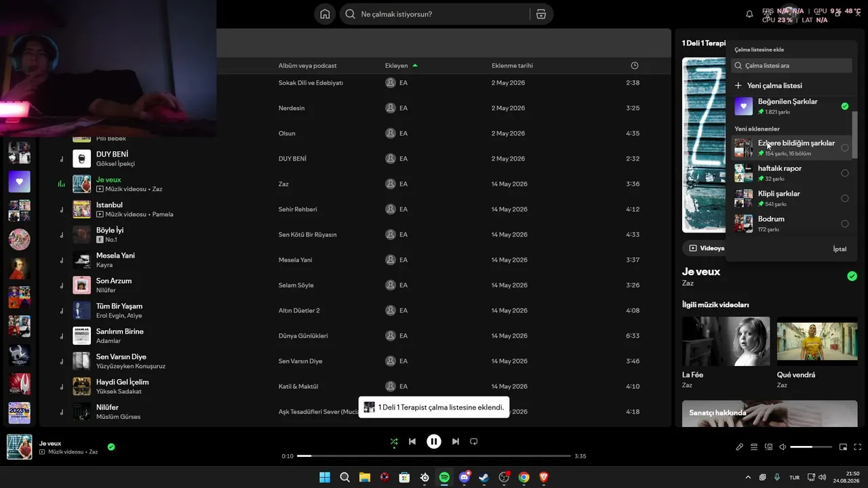Open the La Fée music video thumbnail
The width and height of the screenshot is (868, 488).
pyautogui.click(x=726, y=341)
